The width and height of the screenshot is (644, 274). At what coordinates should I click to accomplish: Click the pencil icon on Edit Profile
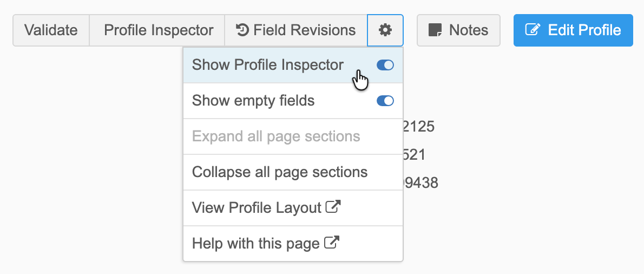tap(533, 30)
